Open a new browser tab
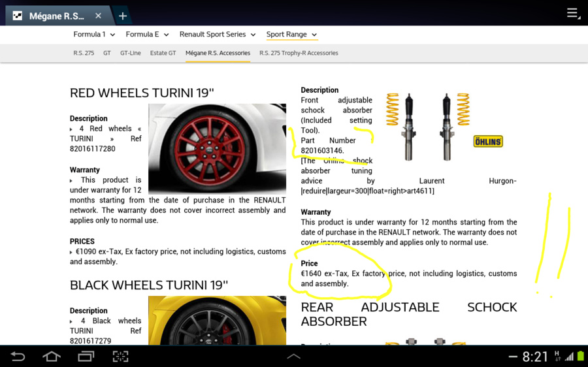 (123, 16)
